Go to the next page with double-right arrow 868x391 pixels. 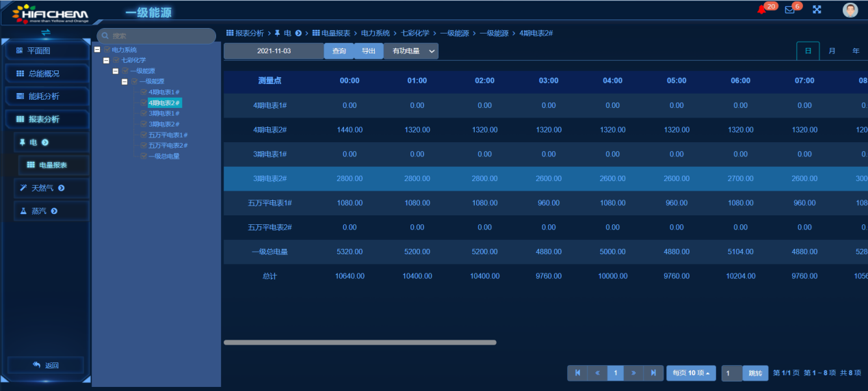point(634,373)
